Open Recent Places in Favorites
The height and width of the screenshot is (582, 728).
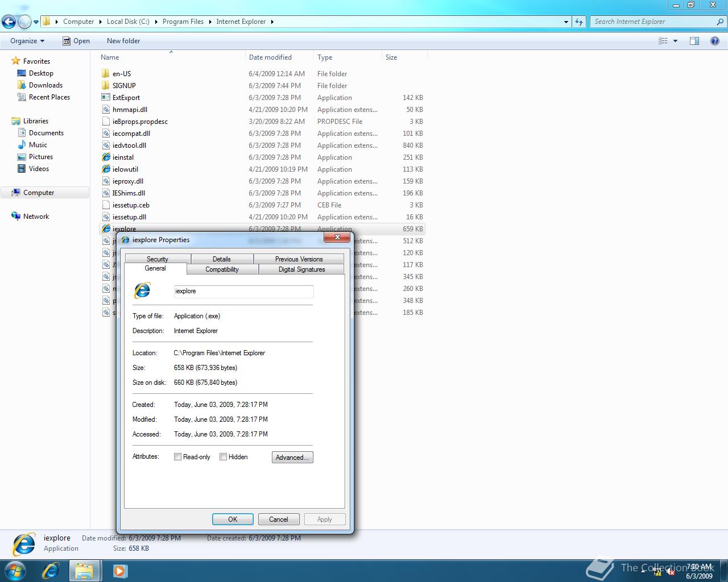(49, 97)
